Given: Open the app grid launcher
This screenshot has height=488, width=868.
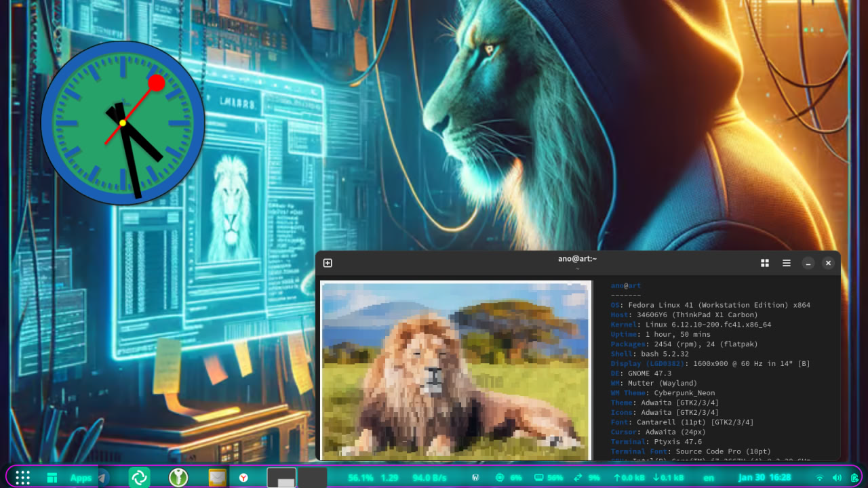Looking at the screenshot, I should tap(22, 478).
